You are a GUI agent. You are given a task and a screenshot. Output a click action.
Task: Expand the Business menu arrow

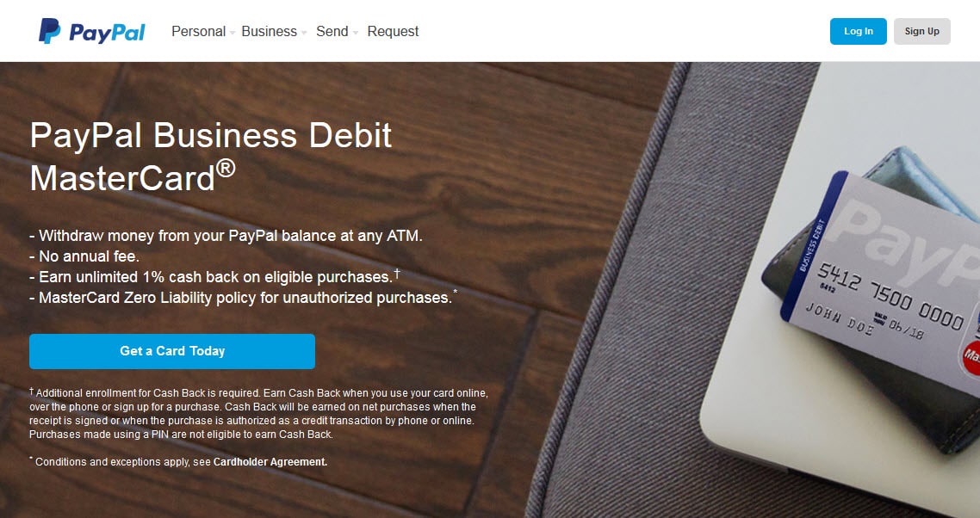(x=304, y=33)
